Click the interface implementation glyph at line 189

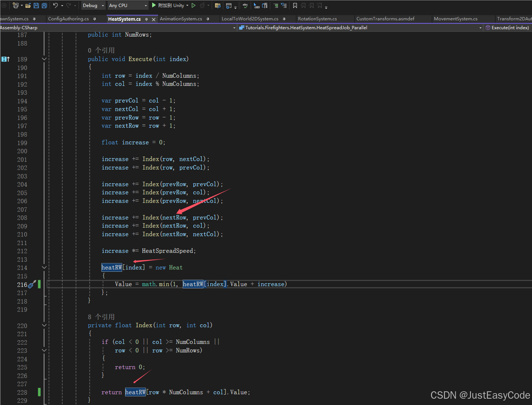click(6, 59)
